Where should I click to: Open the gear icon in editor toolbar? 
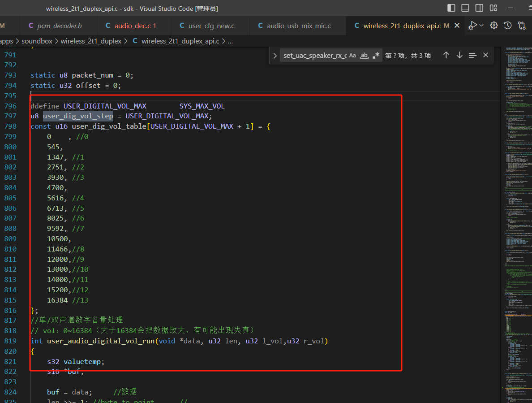pyautogui.click(x=493, y=26)
